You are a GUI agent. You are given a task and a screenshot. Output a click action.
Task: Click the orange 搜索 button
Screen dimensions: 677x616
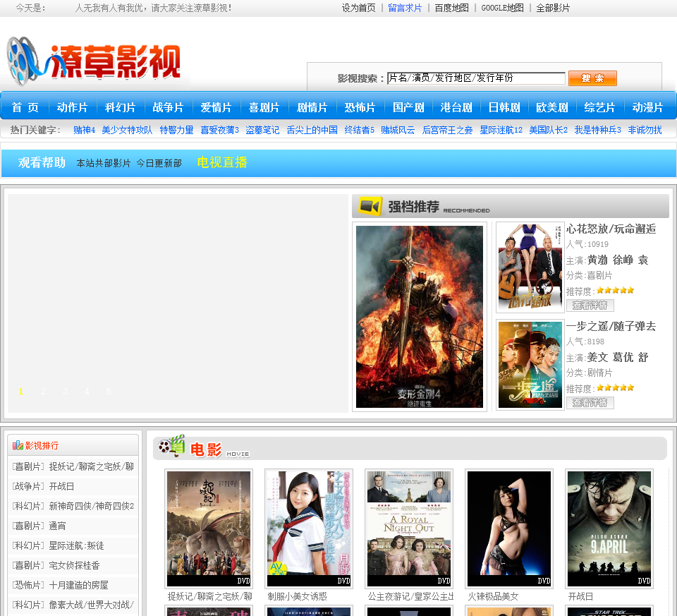(x=592, y=78)
